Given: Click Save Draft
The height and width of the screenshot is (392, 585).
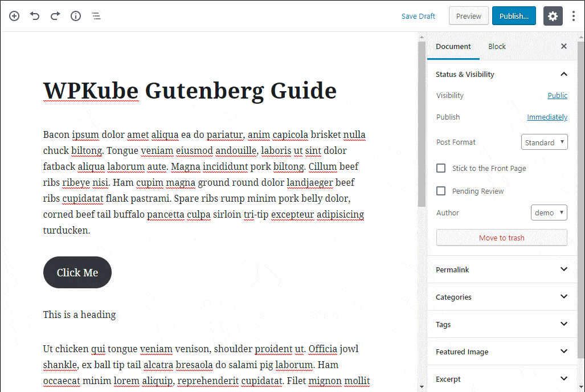Looking at the screenshot, I should point(418,17).
